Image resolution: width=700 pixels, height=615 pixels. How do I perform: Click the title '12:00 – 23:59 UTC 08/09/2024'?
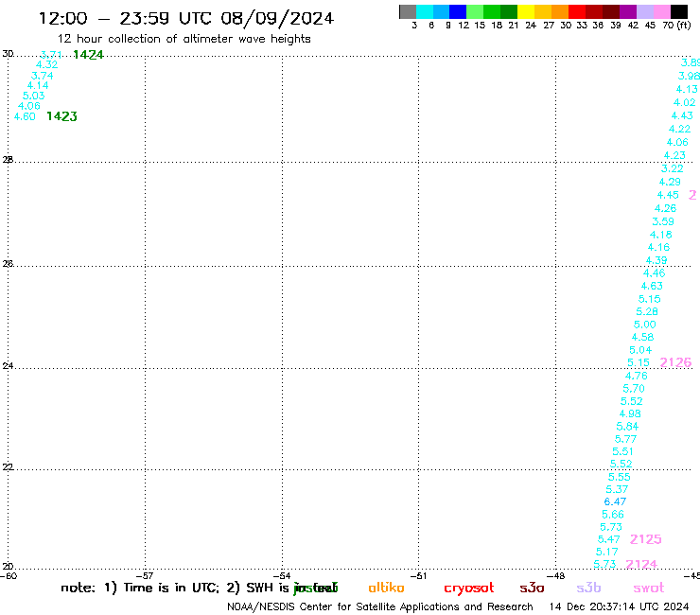186,18
